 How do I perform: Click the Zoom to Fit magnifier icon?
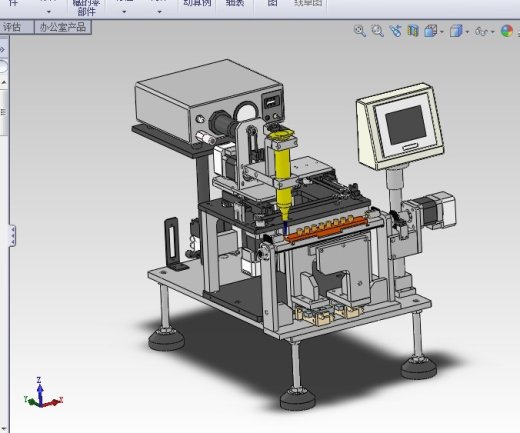[360, 31]
